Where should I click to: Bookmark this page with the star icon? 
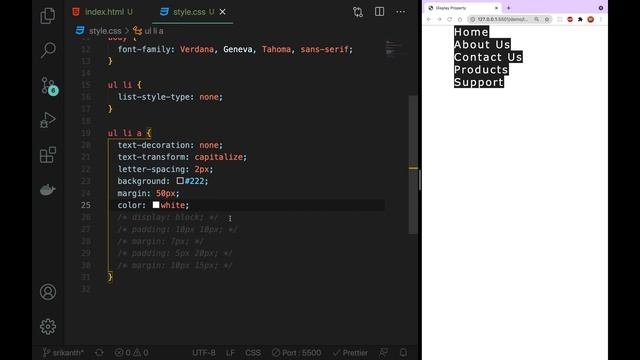tap(547, 19)
